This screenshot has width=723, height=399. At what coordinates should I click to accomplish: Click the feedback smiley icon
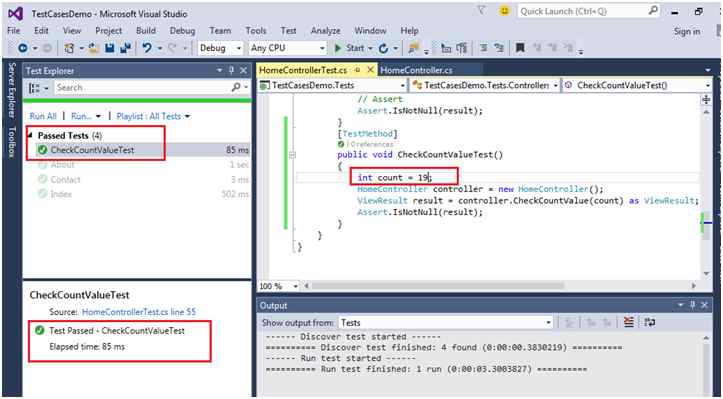[x=504, y=11]
